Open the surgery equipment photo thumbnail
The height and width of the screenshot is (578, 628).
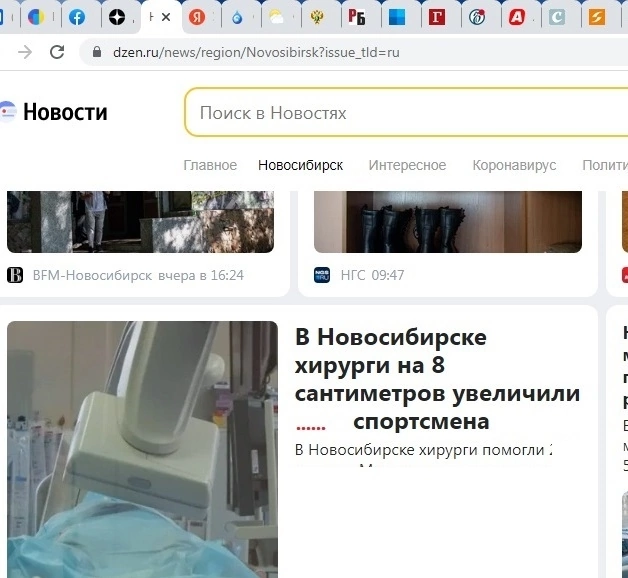[143, 449]
